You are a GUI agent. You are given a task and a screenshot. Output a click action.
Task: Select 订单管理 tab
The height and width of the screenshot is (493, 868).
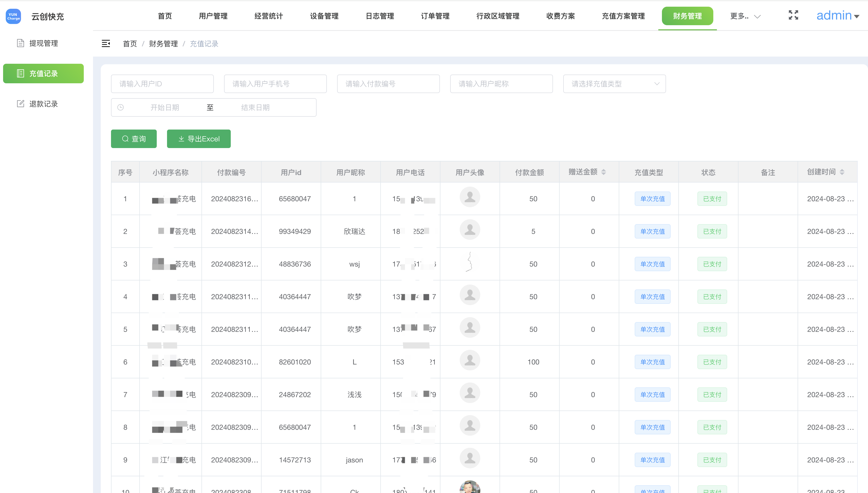(435, 16)
